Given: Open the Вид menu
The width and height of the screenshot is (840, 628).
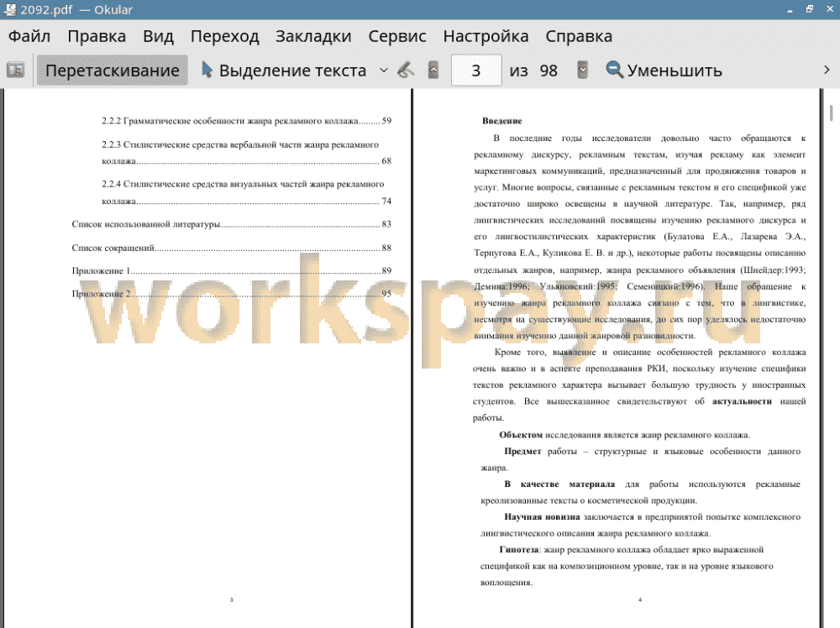Looking at the screenshot, I should click(158, 36).
